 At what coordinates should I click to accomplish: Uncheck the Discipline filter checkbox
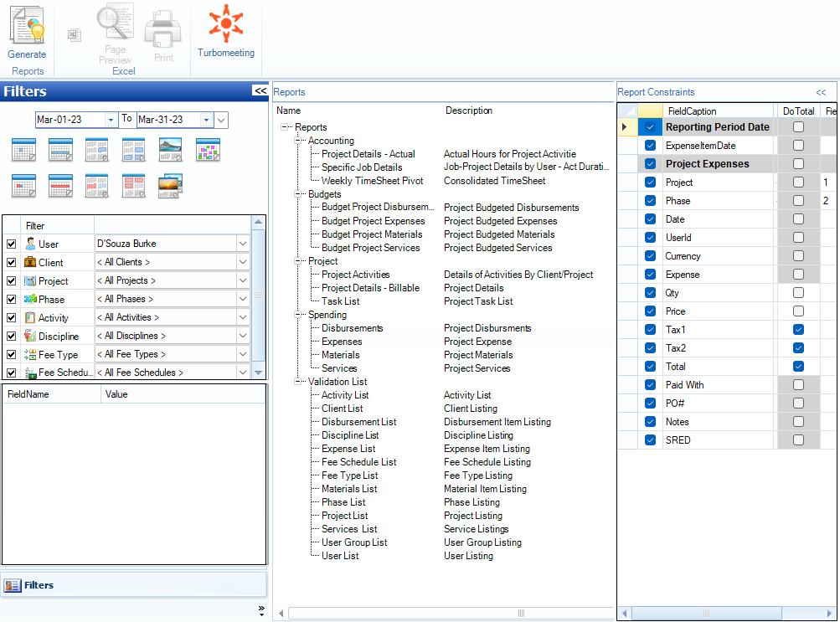coord(11,337)
